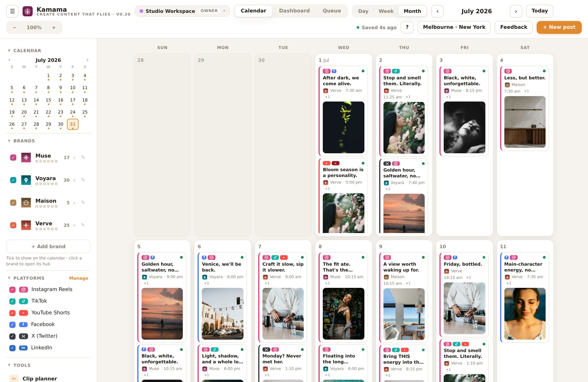Open Verve brand hub chevron
Image resolution: width=588 pixels, height=382 pixels.
click(x=74, y=225)
